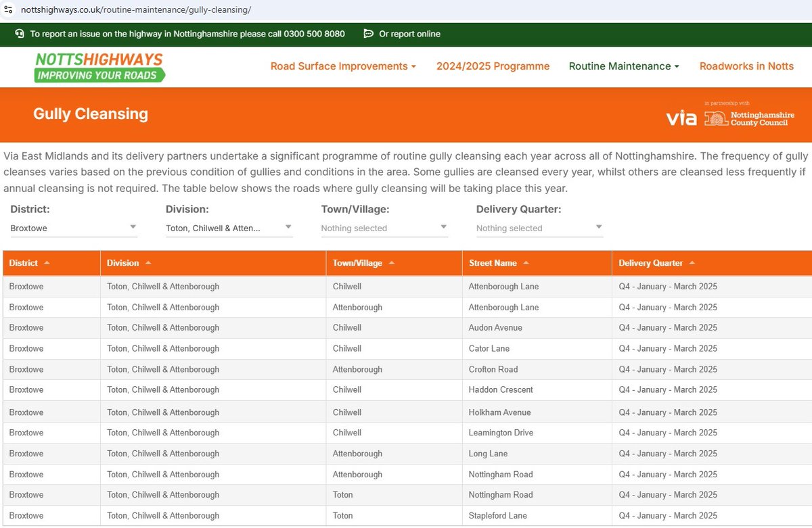
Task: Open the Delivery Quarter dropdown filter
Action: [539, 228]
